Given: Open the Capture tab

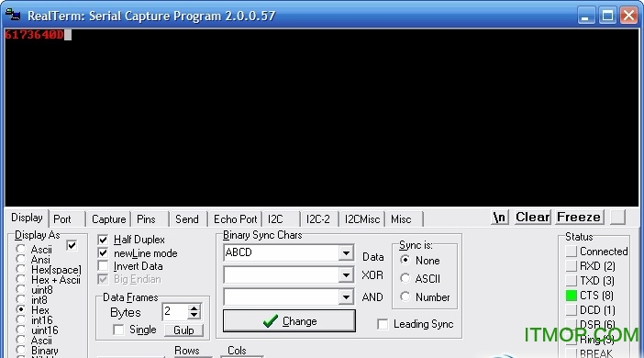Looking at the screenshot, I should point(108,219).
